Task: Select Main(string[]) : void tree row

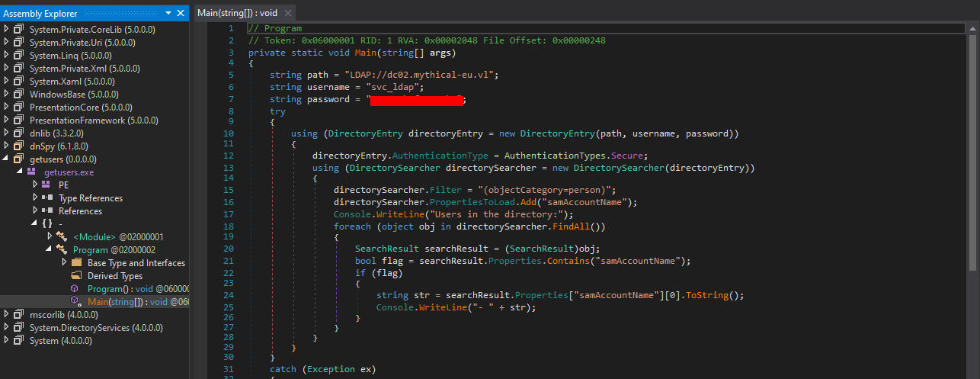Action: tap(94, 301)
